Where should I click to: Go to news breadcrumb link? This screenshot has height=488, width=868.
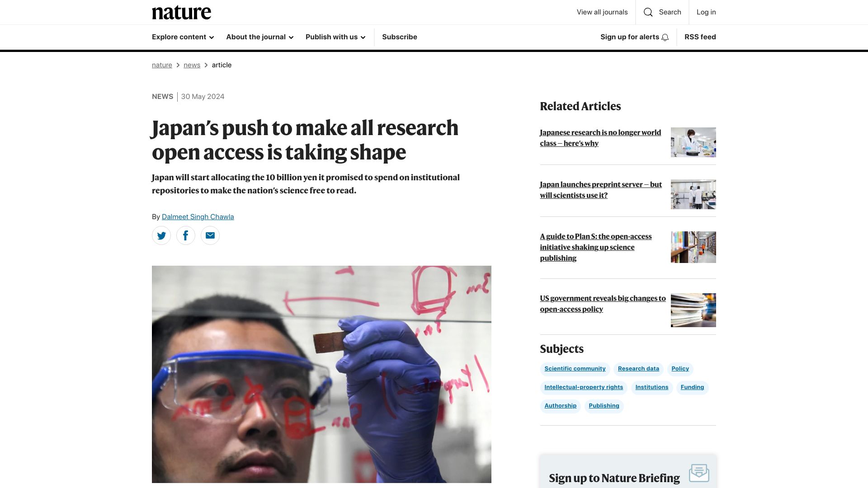tap(192, 65)
